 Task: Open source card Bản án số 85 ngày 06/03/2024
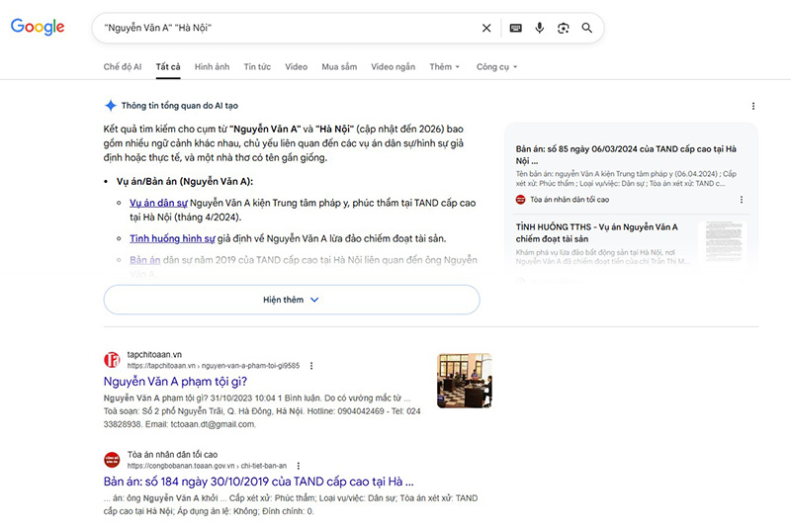click(x=626, y=155)
